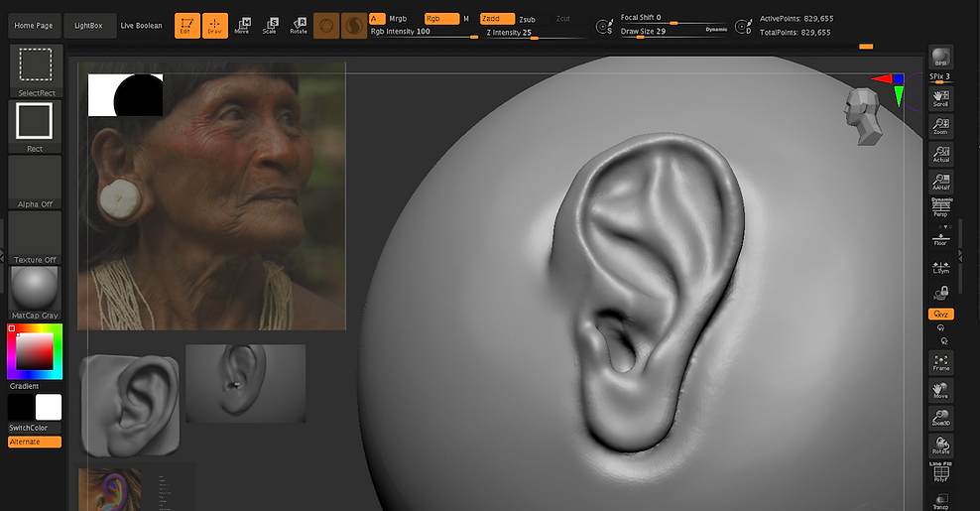This screenshot has width=980, height=511.
Task: Click the S icon beside Focal Shift
Action: pyautogui.click(x=604, y=26)
